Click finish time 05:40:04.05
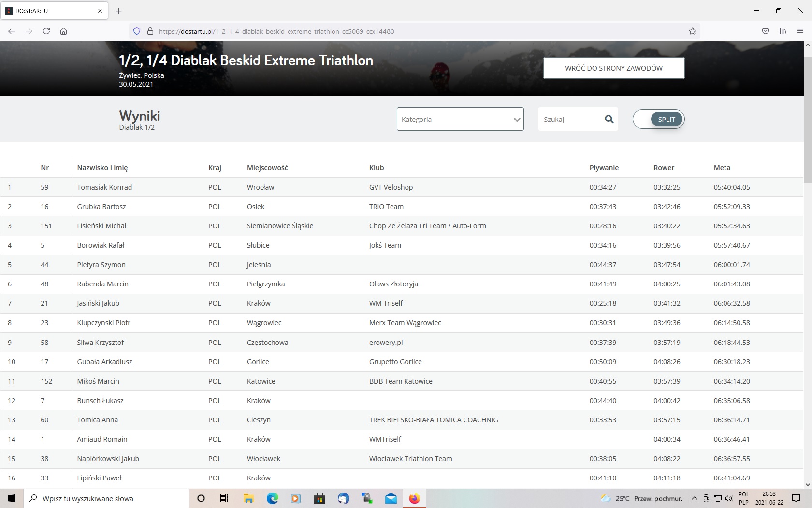 (732, 187)
